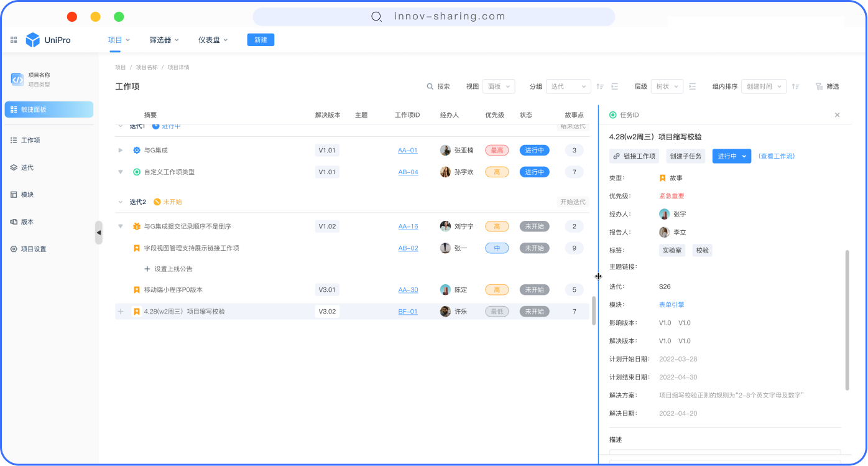Open the 视图 面板 dropdown
The height and width of the screenshot is (466, 868).
(499, 86)
